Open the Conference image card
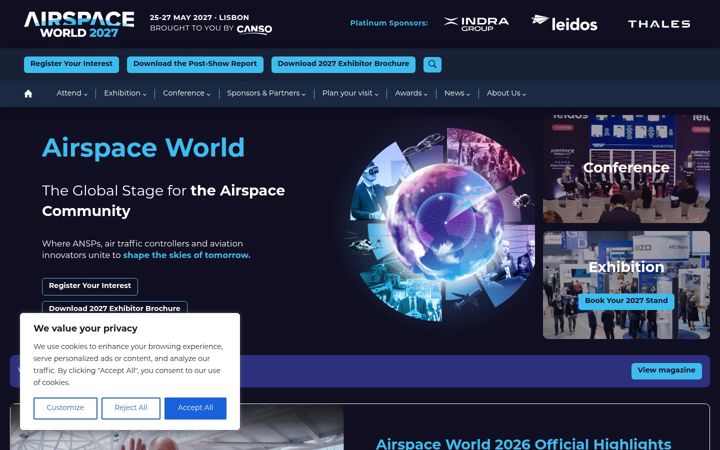This screenshot has height=450, width=720. (626, 168)
